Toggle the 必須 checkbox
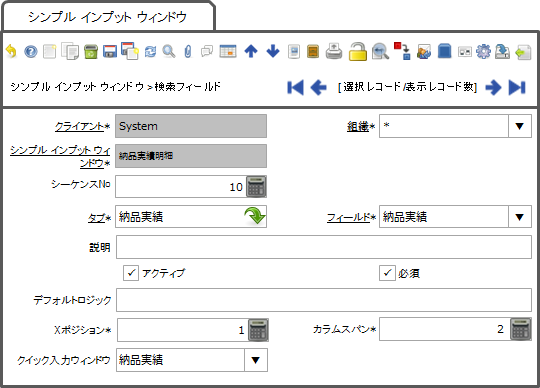The image size is (540, 388). [x=387, y=273]
